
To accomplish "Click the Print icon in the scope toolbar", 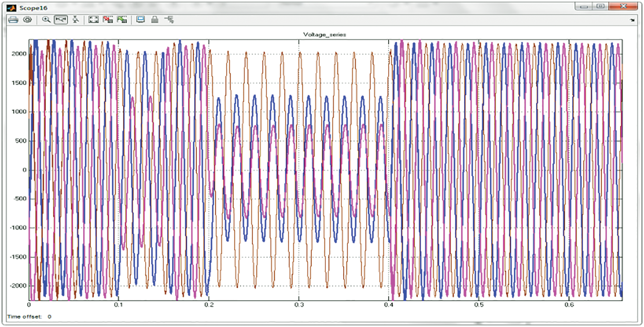I will (13, 20).
